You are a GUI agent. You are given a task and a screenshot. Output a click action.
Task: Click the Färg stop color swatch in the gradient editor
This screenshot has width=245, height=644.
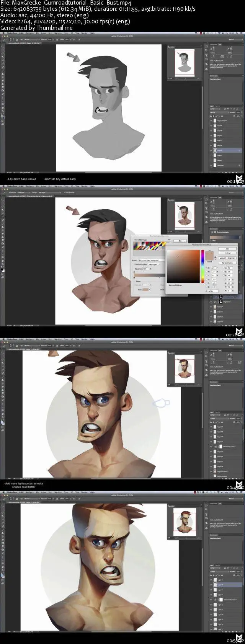146,289
